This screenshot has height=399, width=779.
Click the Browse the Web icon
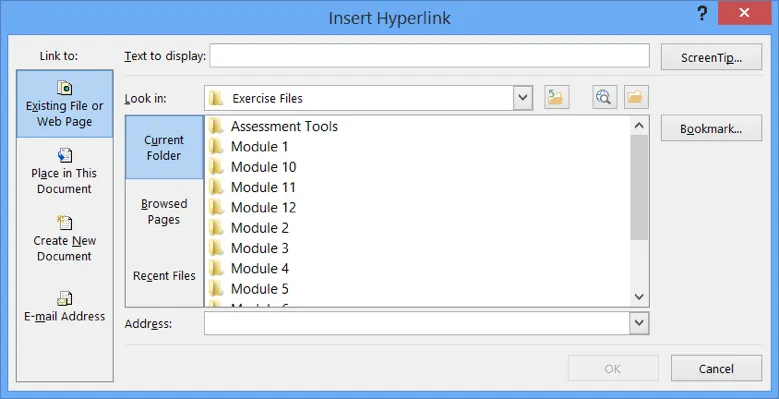605,97
